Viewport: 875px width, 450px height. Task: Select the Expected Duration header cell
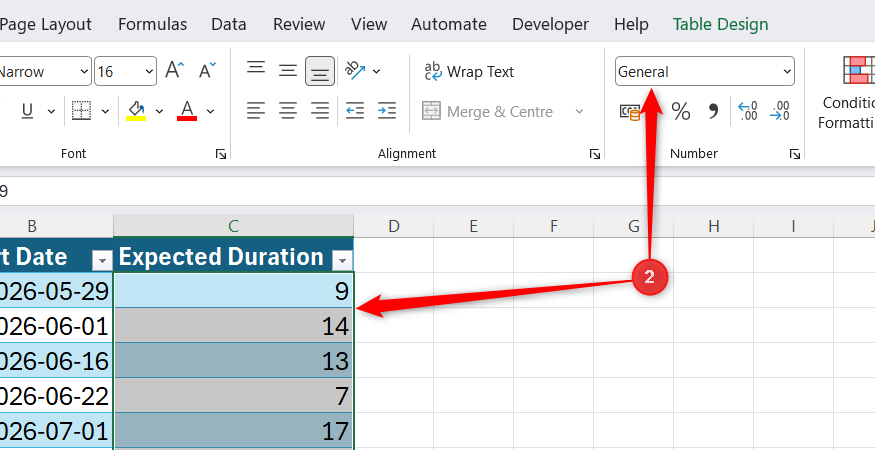[x=233, y=256]
